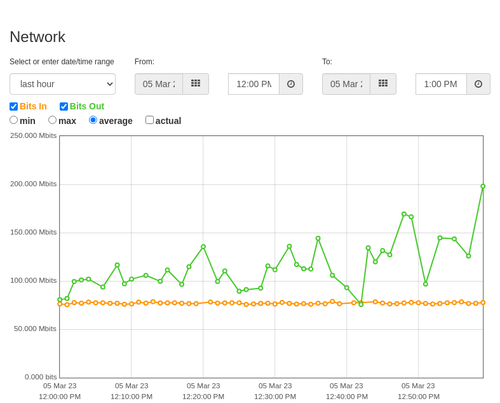500x403 pixels.
Task: Click the To time field 1:00 PM
Action: point(441,84)
